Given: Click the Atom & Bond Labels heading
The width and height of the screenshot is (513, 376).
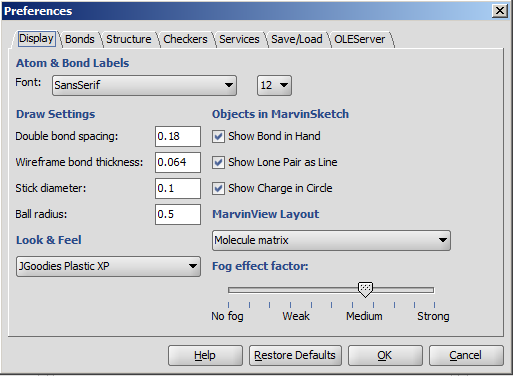Looking at the screenshot, I should [x=72, y=63].
